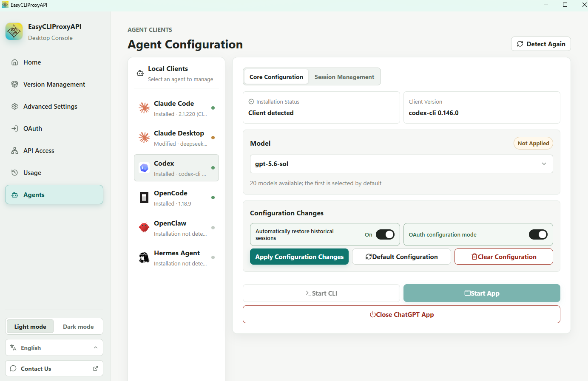Click Detect Again button

[x=541, y=44]
